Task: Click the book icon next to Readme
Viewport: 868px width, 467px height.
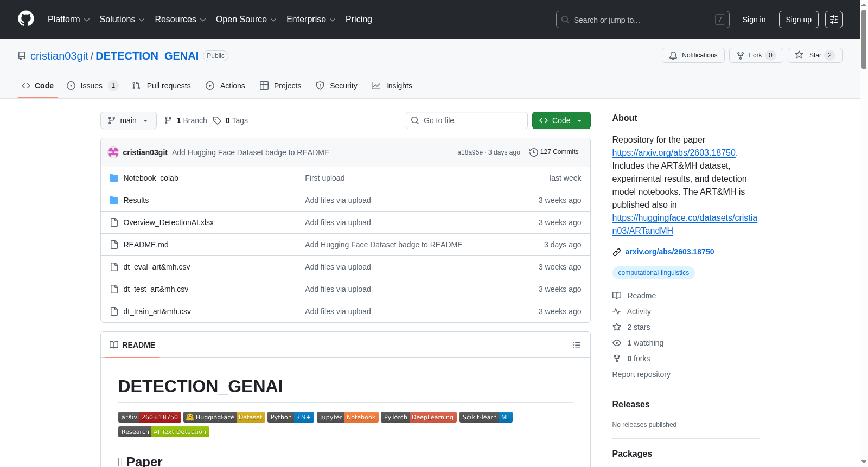Action: coord(617,296)
